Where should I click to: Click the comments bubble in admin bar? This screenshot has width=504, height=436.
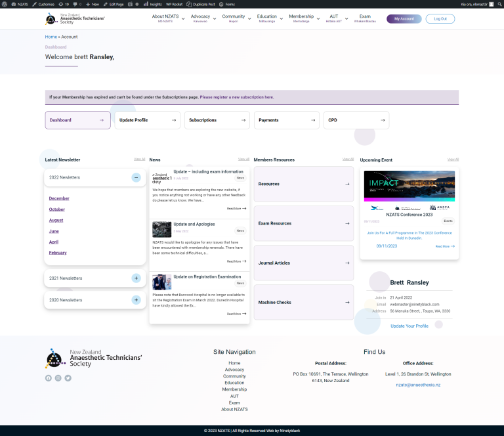click(75, 4)
